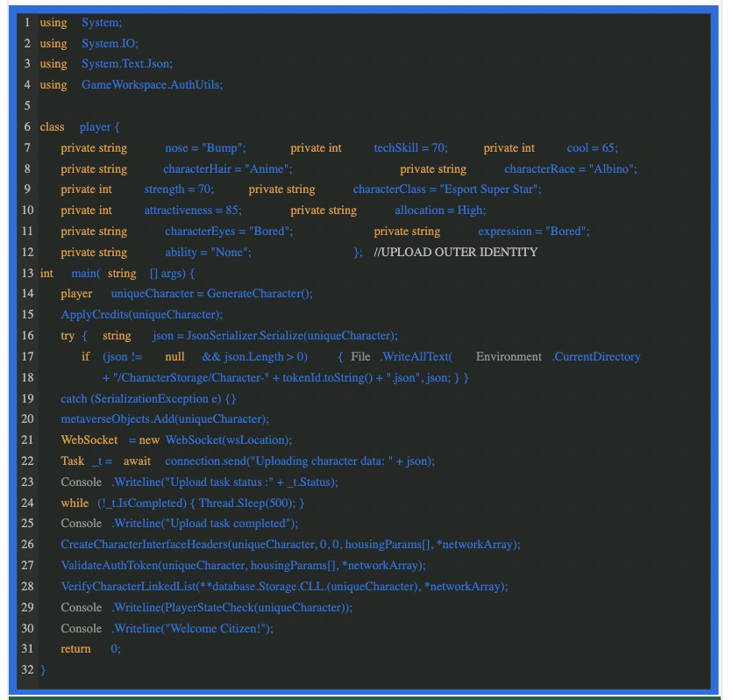Click "uniqueCharacter = GenerateCharacter();" text
This screenshot has width=733, height=700.
click(x=212, y=294)
